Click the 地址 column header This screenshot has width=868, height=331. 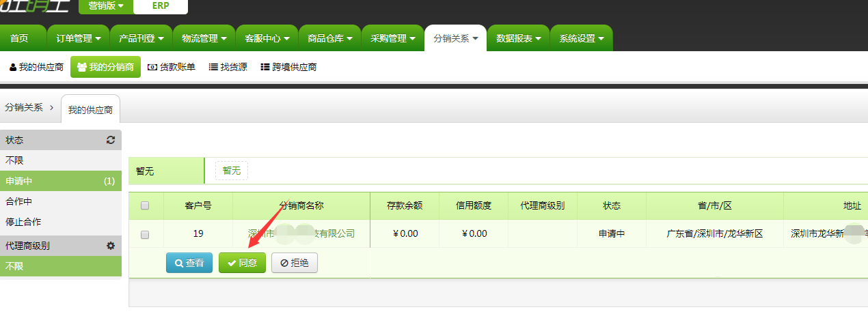pyautogui.click(x=826, y=205)
